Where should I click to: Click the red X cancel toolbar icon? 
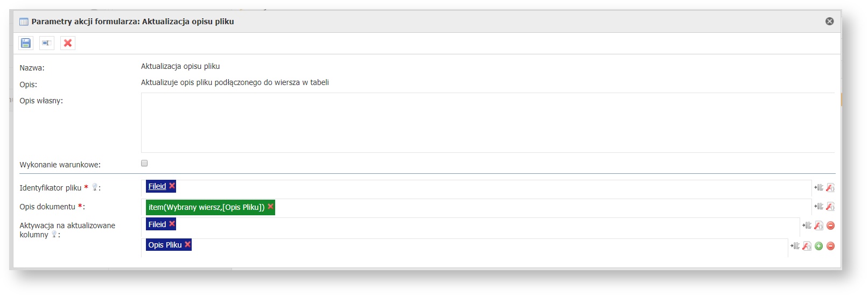tap(68, 43)
